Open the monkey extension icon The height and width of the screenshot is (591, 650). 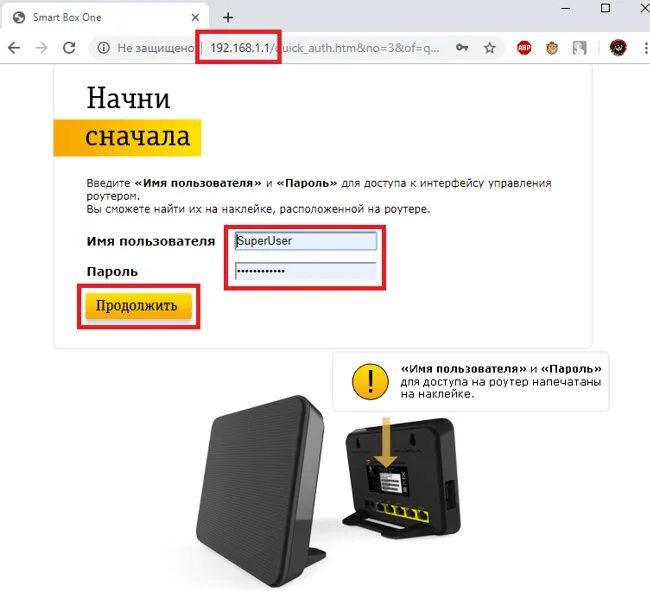point(552,48)
